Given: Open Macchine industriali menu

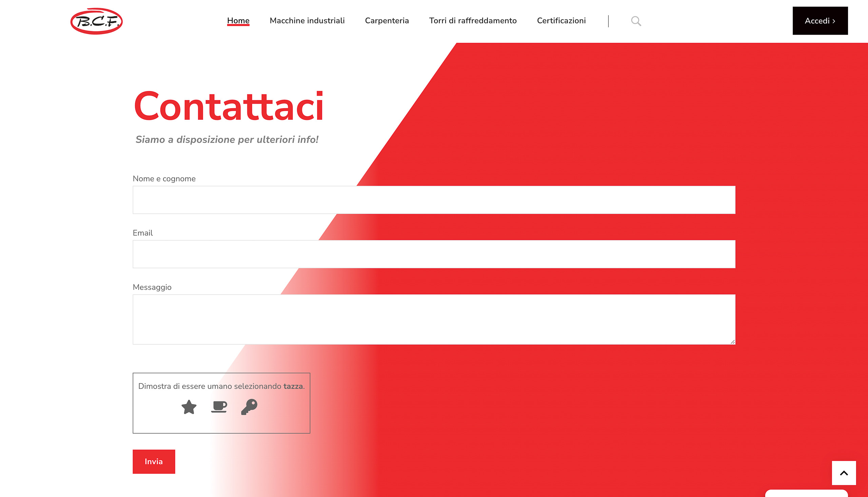Looking at the screenshot, I should click(x=307, y=21).
